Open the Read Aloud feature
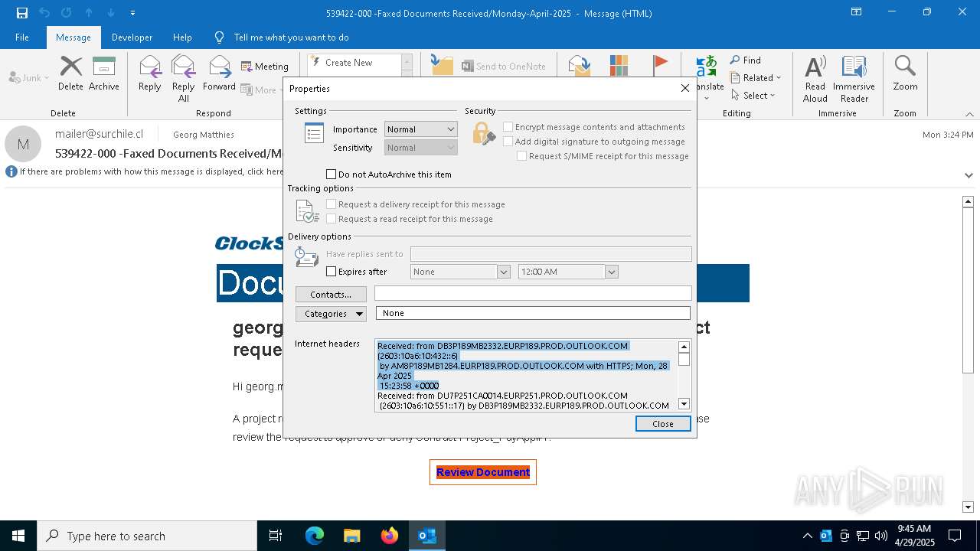Viewport: 980px width, 551px height. coord(815,78)
